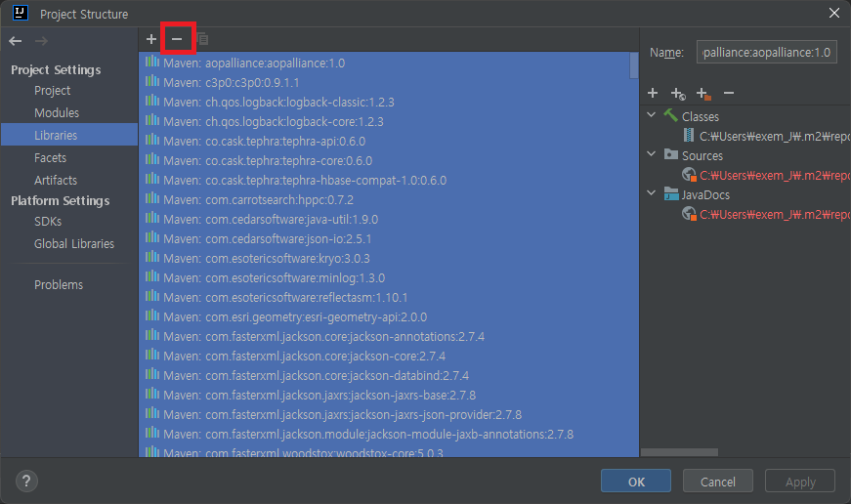Open Global Libraries section
Viewport: 851px width, 504px height.
tap(74, 243)
